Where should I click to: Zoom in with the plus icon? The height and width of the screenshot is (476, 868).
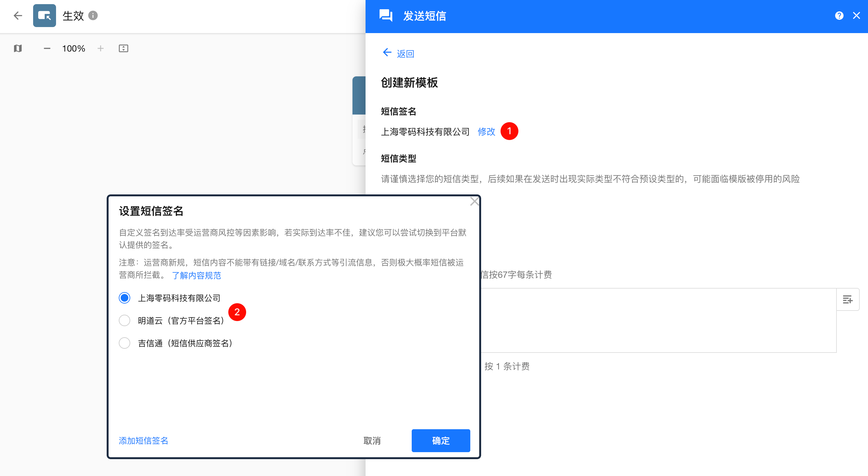pyautogui.click(x=100, y=48)
